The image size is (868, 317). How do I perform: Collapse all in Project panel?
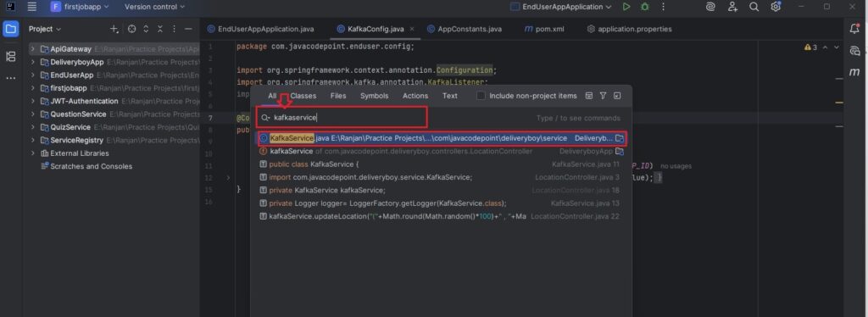point(160,29)
